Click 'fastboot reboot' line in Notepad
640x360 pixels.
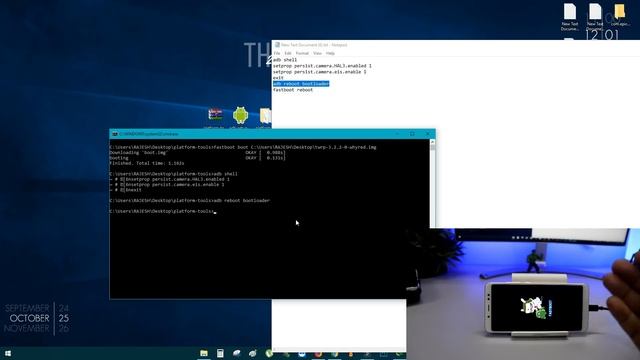coord(293,90)
